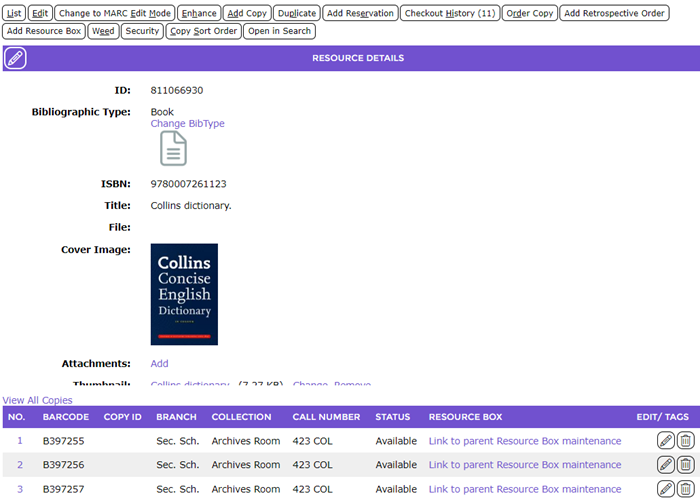Viewport: 700px width, 500px height.
Task: Click the Edit button in toolbar
Action: 40,13
